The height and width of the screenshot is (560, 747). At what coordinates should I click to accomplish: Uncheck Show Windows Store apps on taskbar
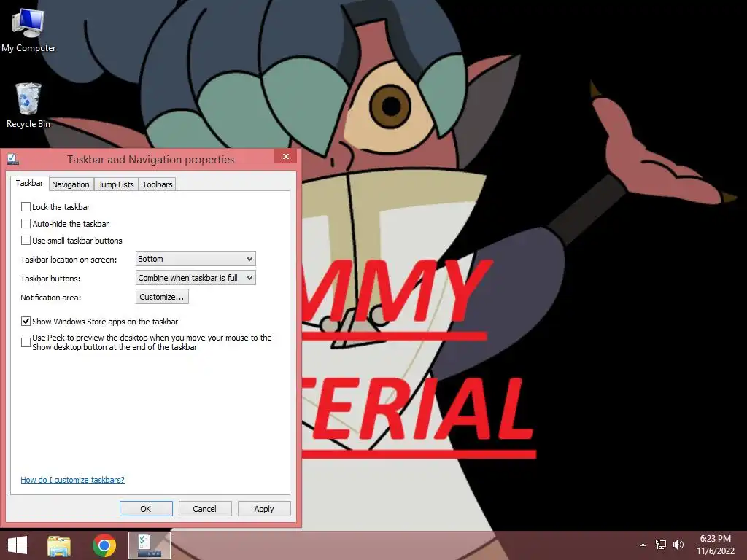(x=26, y=322)
